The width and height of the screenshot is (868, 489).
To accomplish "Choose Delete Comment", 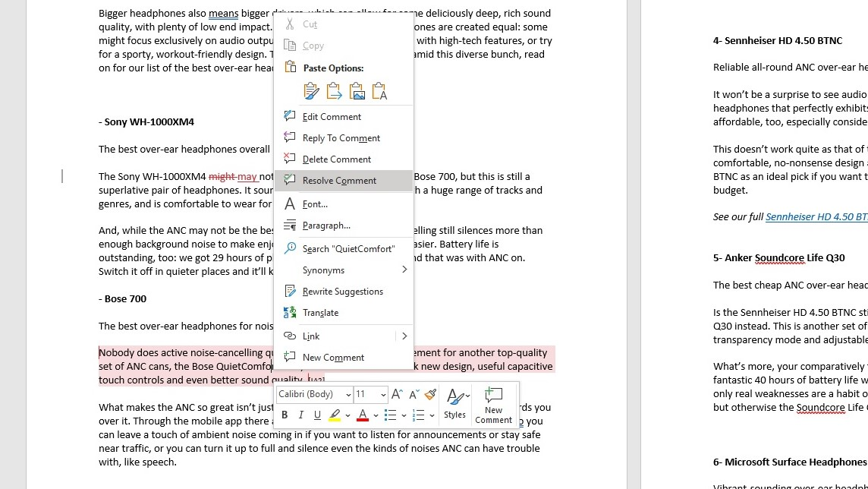I will (344, 159).
